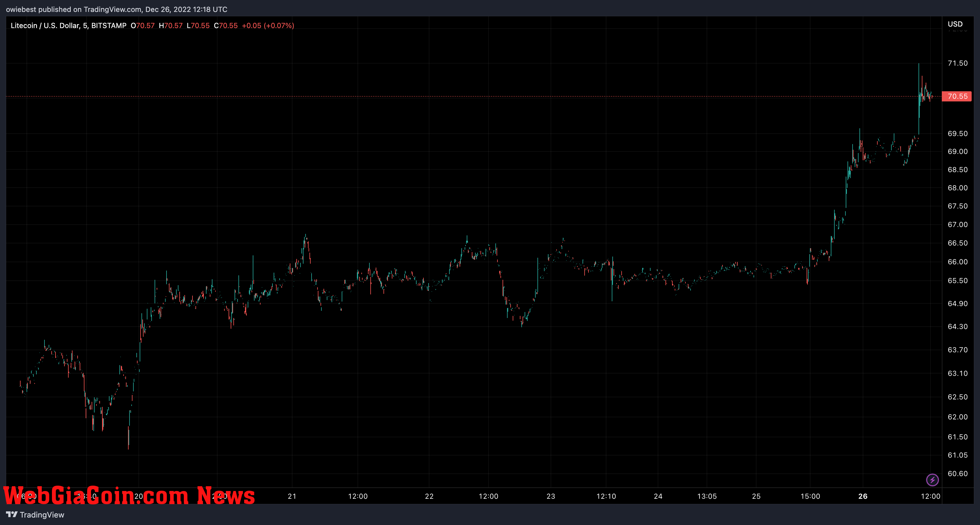The image size is (980, 525).
Task: Click the high value H70.57
Action: (171, 25)
